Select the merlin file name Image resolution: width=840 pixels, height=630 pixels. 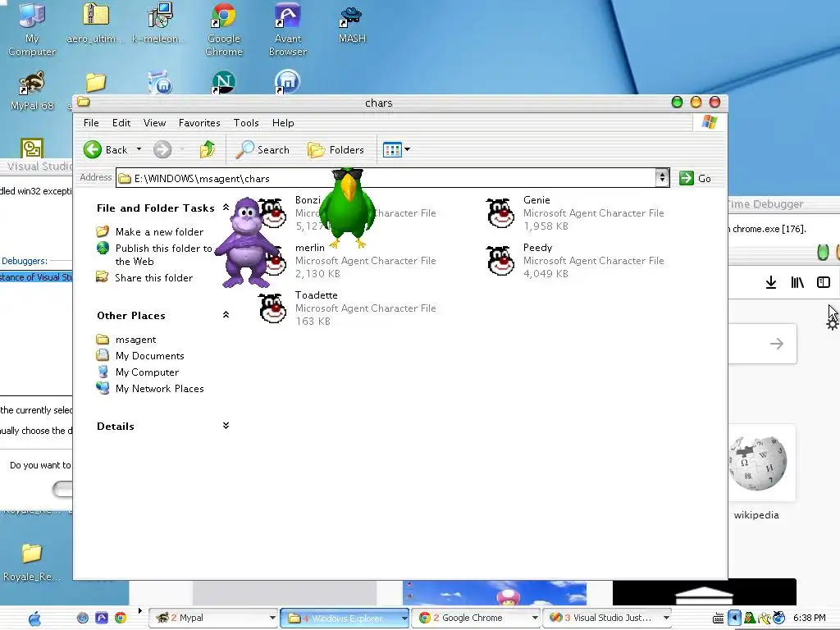[309, 248]
